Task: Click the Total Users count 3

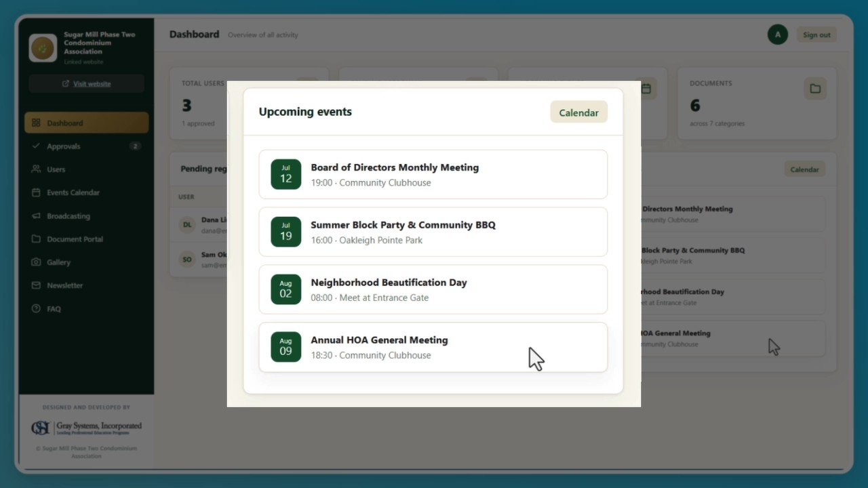Action: point(186,105)
